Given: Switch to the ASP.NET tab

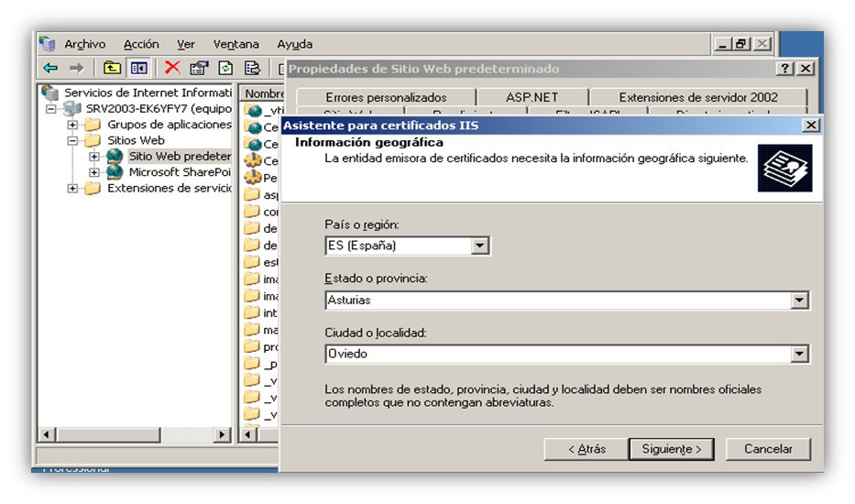Looking at the screenshot, I should [532, 98].
